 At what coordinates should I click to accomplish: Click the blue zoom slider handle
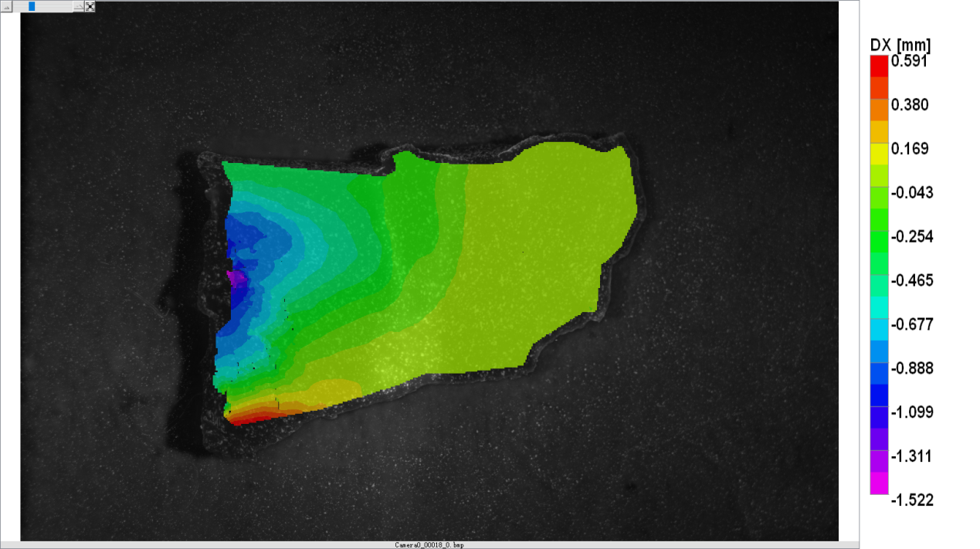31,6
